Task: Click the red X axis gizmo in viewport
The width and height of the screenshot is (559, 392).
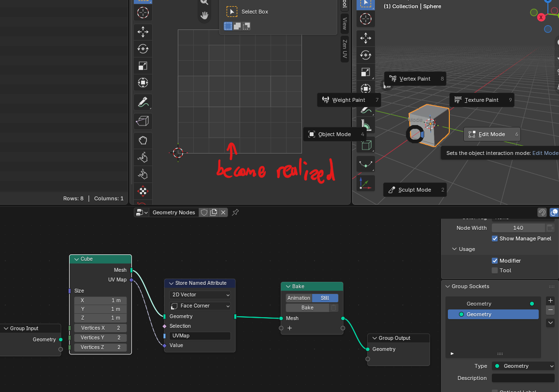Action: click(x=541, y=17)
